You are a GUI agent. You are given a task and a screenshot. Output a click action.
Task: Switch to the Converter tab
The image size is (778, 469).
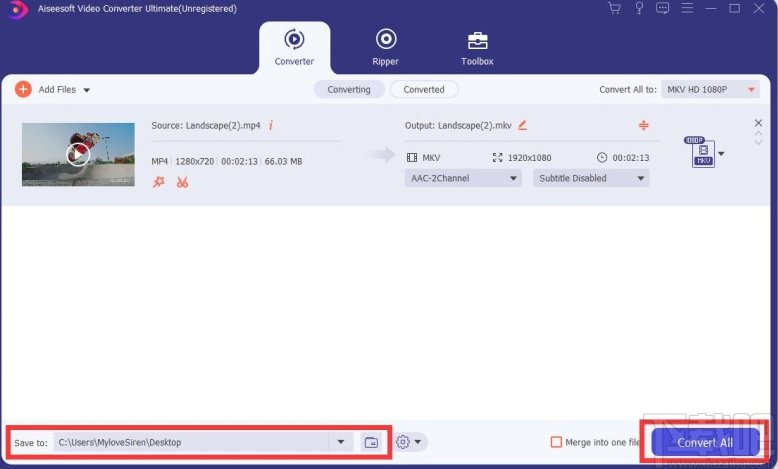[294, 48]
